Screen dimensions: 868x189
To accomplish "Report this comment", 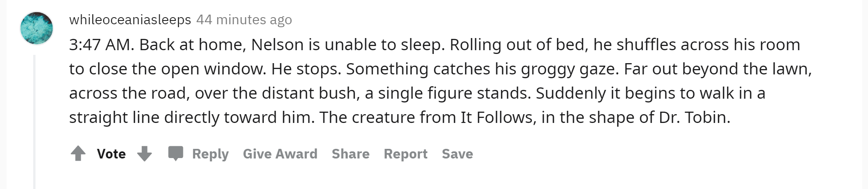I will [405, 154].
